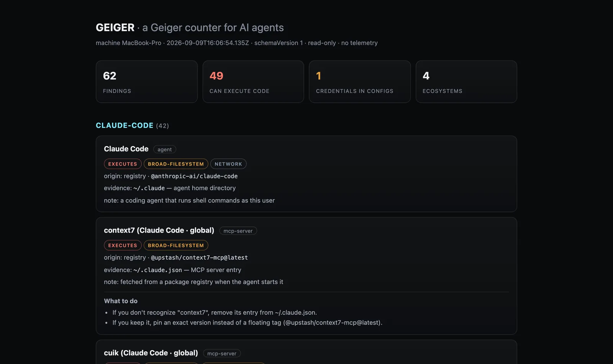Click BROAD-FILESYSTEM tag on Claude Code card
Image resolution: width=613 pixels, height=364 pixels.
tap(176, 164)
